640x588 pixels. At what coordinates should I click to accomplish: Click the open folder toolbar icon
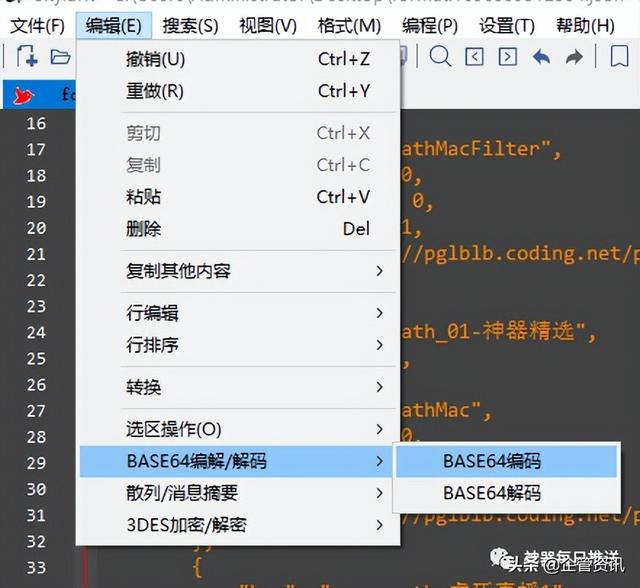(x=60, y=57)
